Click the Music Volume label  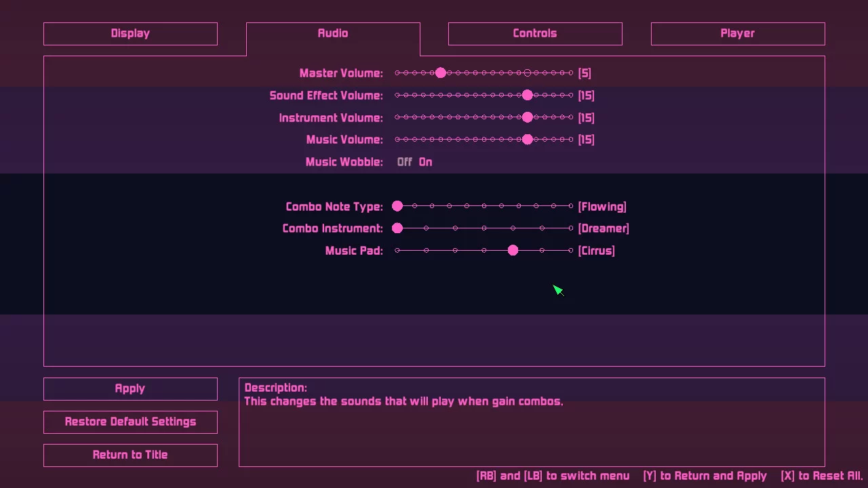[x=344, y=140]
